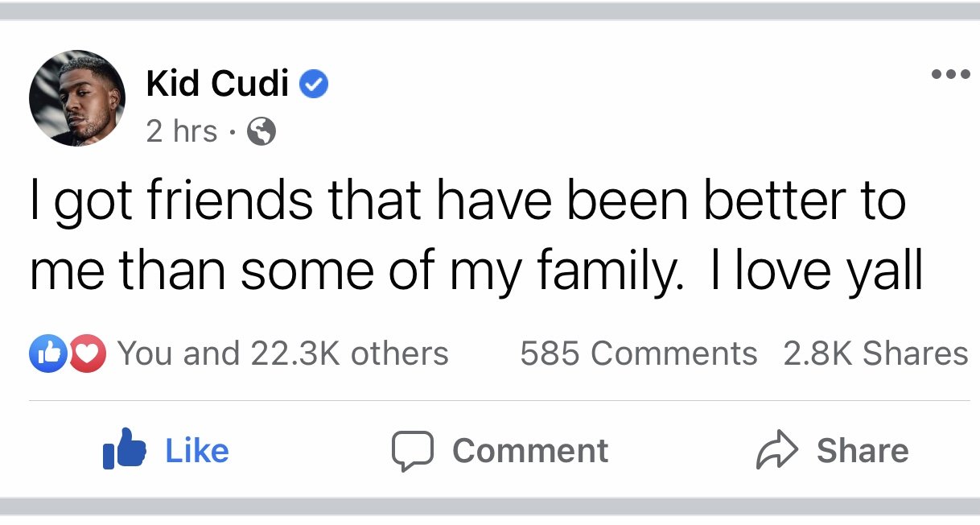The width and height of the screenshot is (980, 525).
Task: Select the Share button label
Action: coord(863,450)
